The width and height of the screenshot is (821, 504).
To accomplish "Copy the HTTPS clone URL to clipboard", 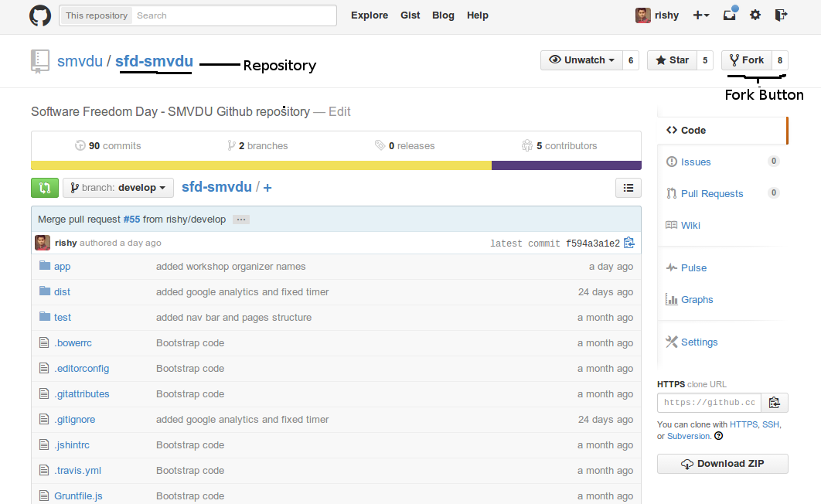I will 775,403.
